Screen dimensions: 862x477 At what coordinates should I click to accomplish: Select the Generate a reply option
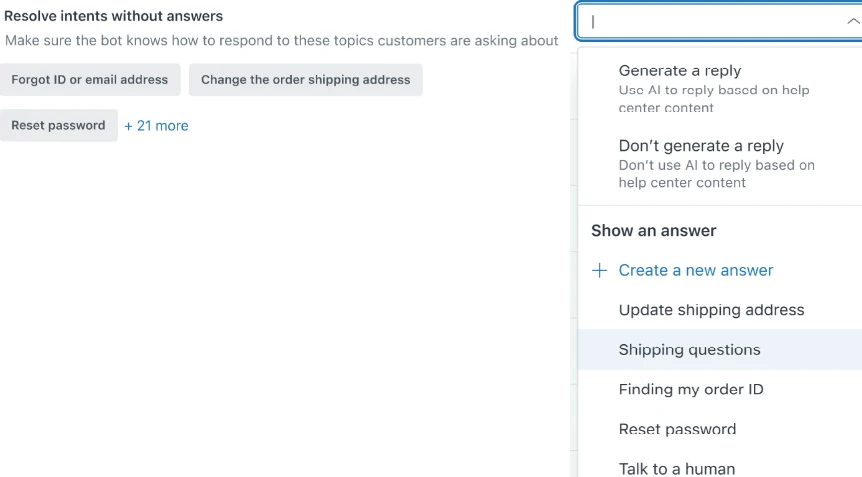click(x=720, y=88)
